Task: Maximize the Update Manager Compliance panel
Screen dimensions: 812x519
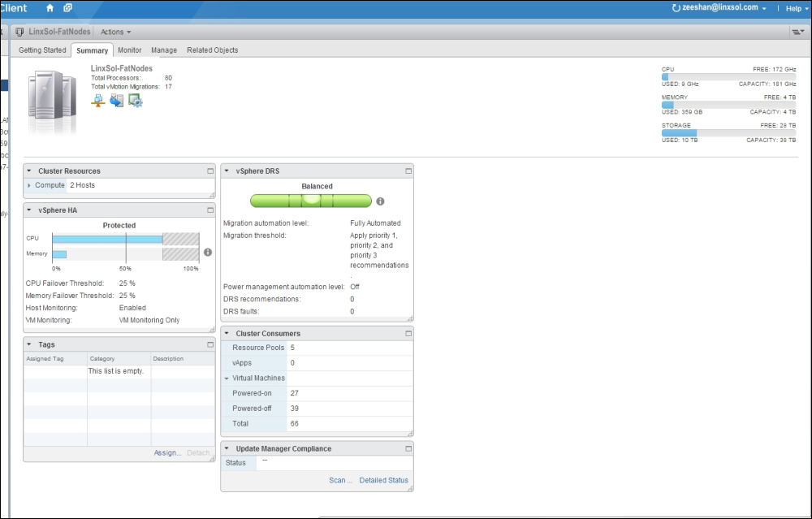Action: [408, 448]
